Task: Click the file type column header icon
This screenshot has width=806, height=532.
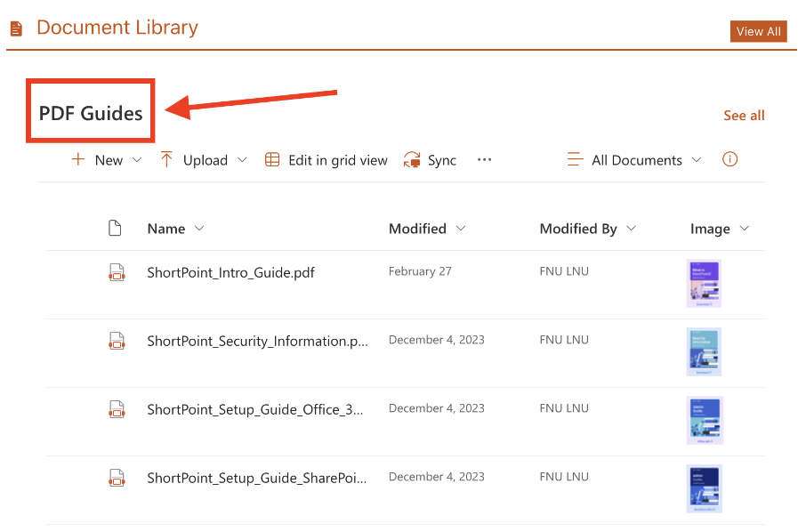Action: click(115, 228)
